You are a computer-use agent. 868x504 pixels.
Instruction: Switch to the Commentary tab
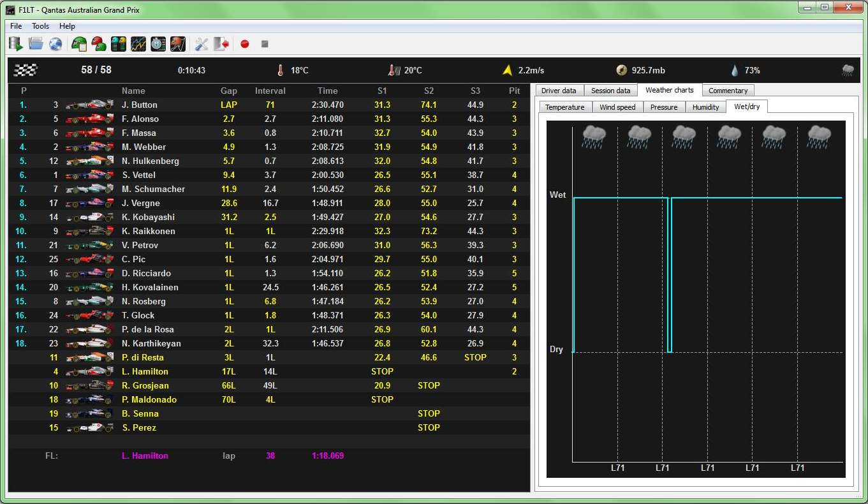728,91
